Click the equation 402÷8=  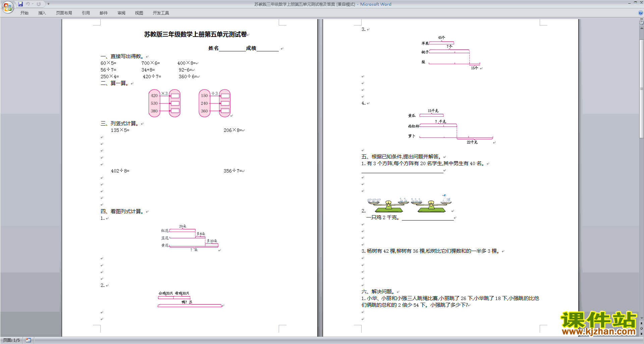click(120, 171)
